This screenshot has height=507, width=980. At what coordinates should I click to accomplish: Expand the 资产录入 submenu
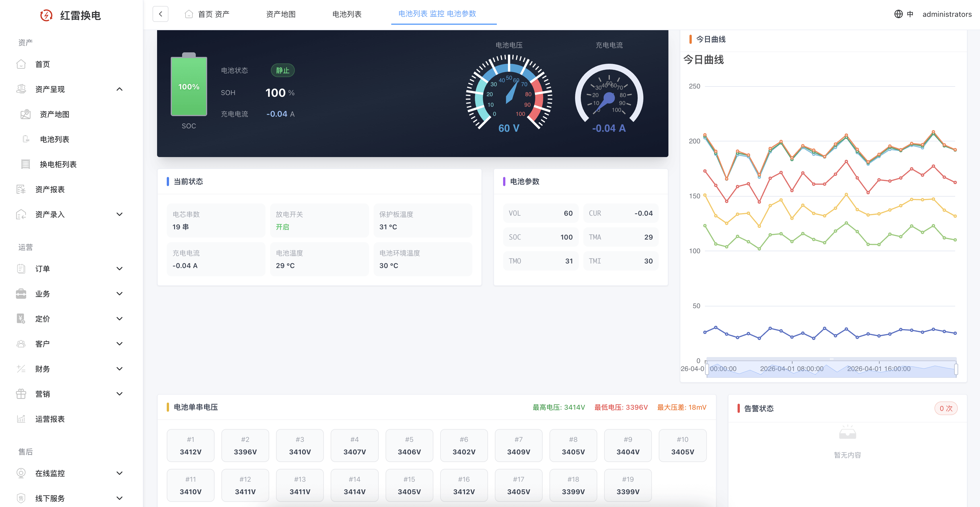coord(120,215)
